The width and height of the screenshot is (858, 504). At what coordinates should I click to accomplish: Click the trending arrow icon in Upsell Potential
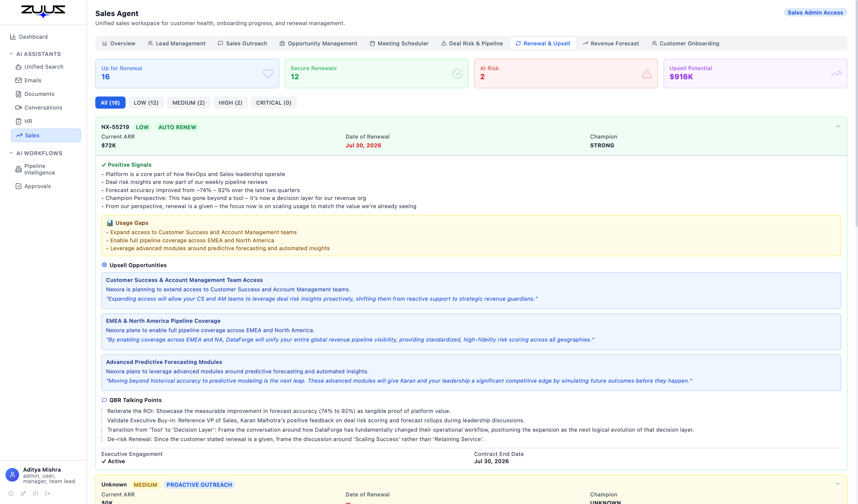[836, 74]
